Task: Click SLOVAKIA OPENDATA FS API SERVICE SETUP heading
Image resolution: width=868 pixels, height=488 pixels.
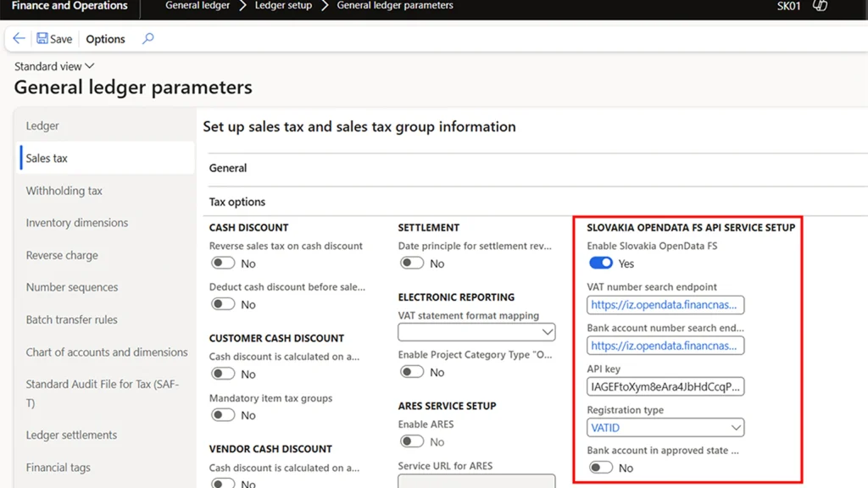Action: click(x=691, y=227)
